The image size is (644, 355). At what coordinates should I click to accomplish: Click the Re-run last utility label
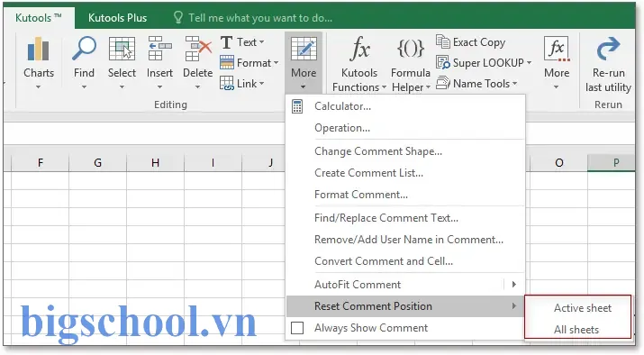[608, 79]
